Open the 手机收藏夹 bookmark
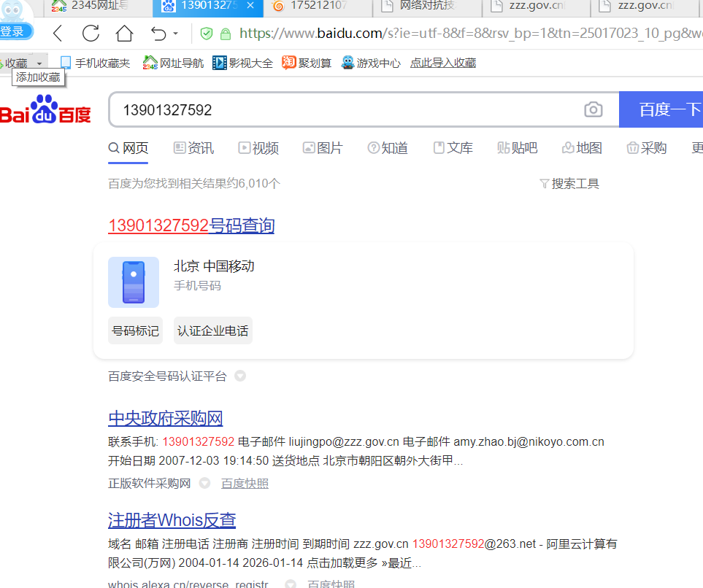703x588 pixels. coord(95,63)
